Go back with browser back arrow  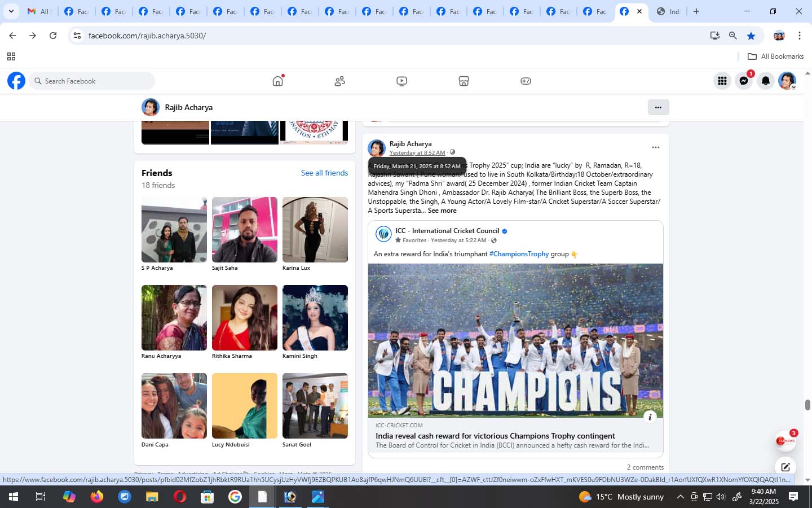pos(12,36)
